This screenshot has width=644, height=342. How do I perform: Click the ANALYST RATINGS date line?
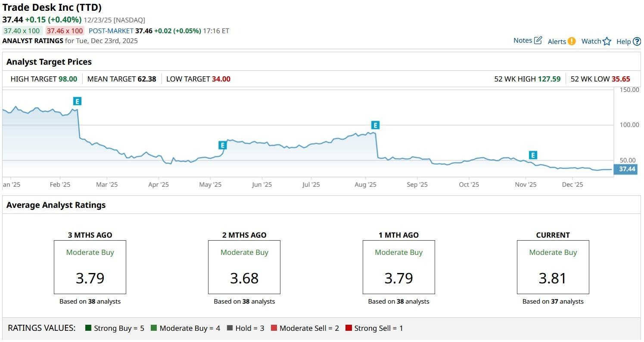tap(70, 41)
